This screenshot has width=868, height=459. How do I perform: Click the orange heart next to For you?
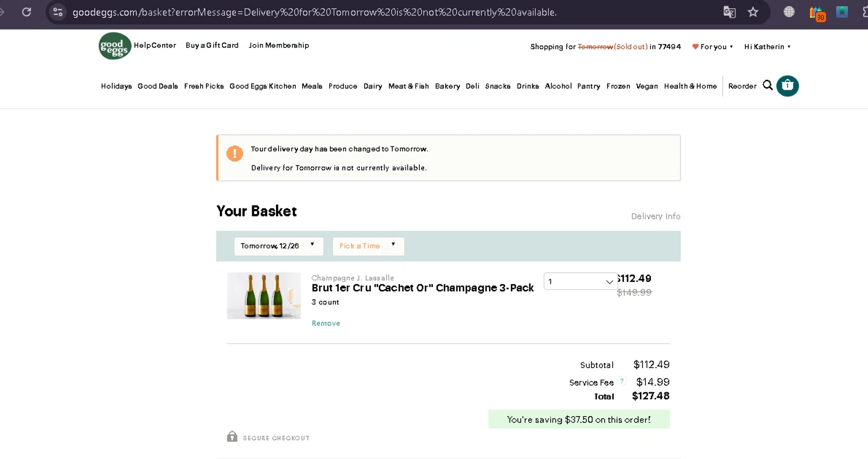[695, 47]
